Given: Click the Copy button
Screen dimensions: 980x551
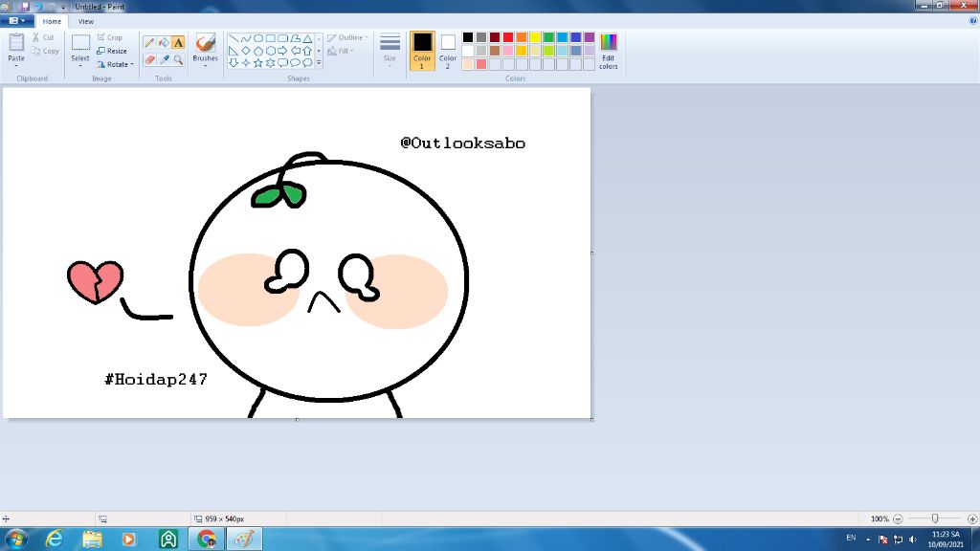Looking at the screenshot, I should (45, 52).
